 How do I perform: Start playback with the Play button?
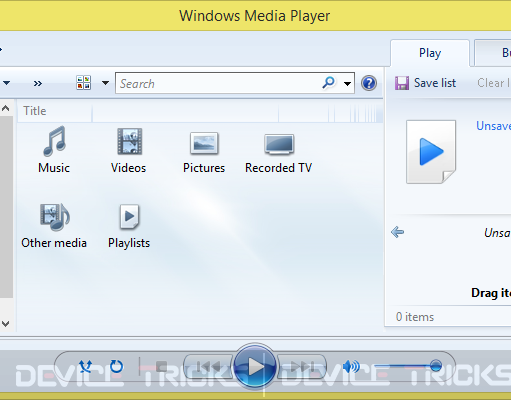[x=255, y=367]
